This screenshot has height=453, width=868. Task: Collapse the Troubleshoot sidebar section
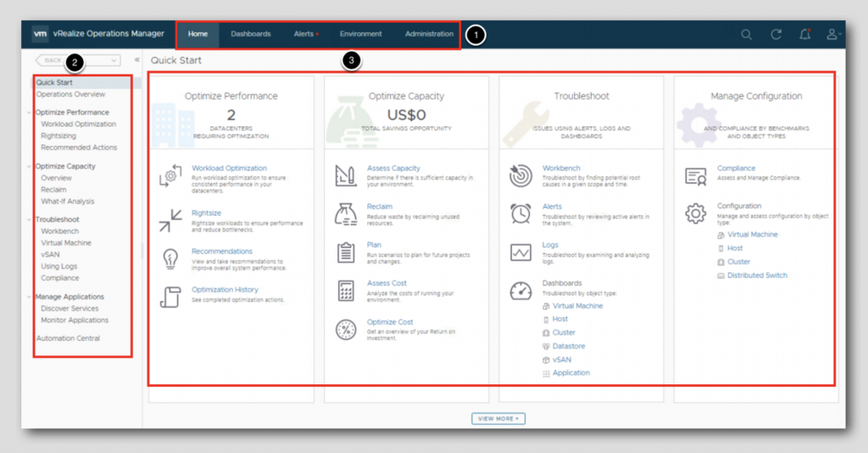29,220
